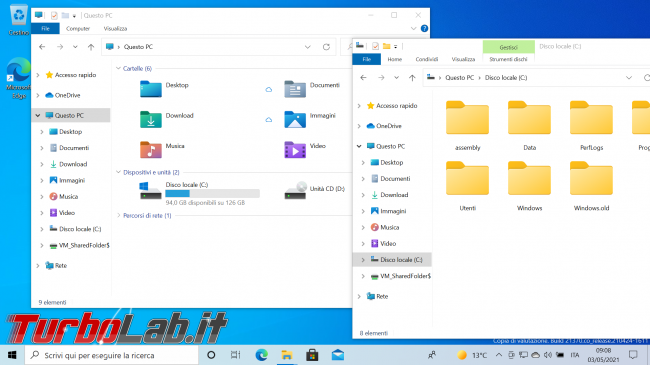Select VM_SharedFolder$ in left window sidebar

coord(80,245)
